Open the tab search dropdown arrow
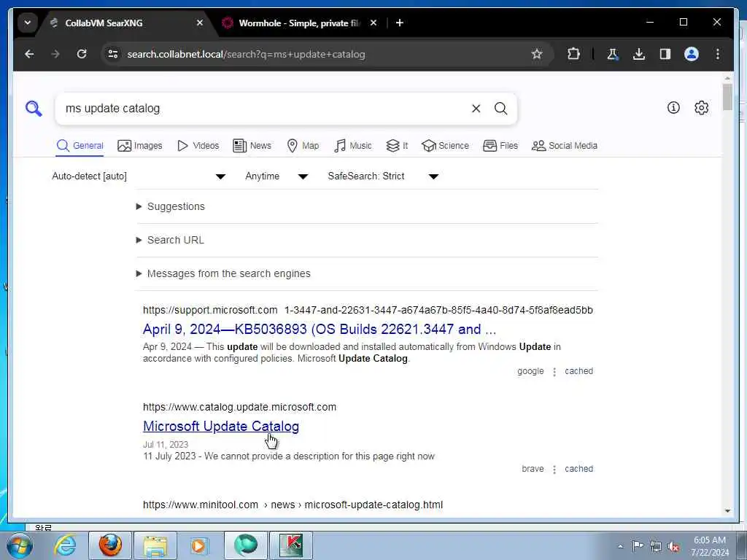 tap(28, 23)
